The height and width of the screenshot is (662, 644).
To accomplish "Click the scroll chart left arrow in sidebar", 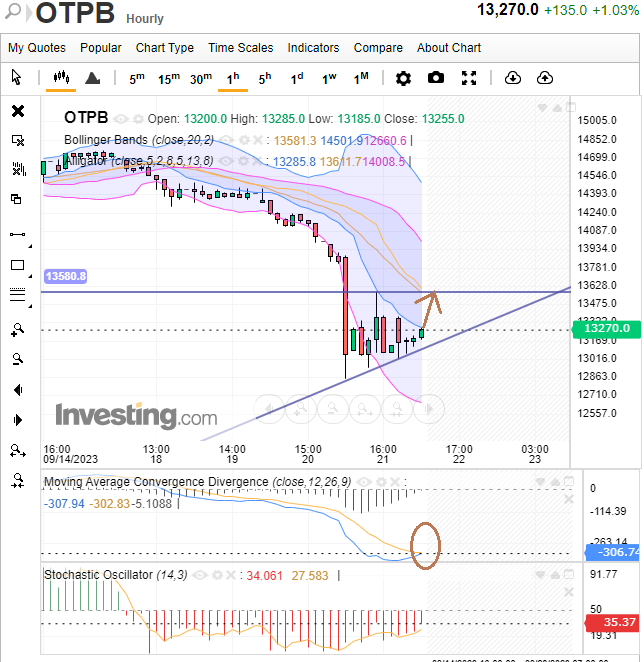I will (17, 390).
